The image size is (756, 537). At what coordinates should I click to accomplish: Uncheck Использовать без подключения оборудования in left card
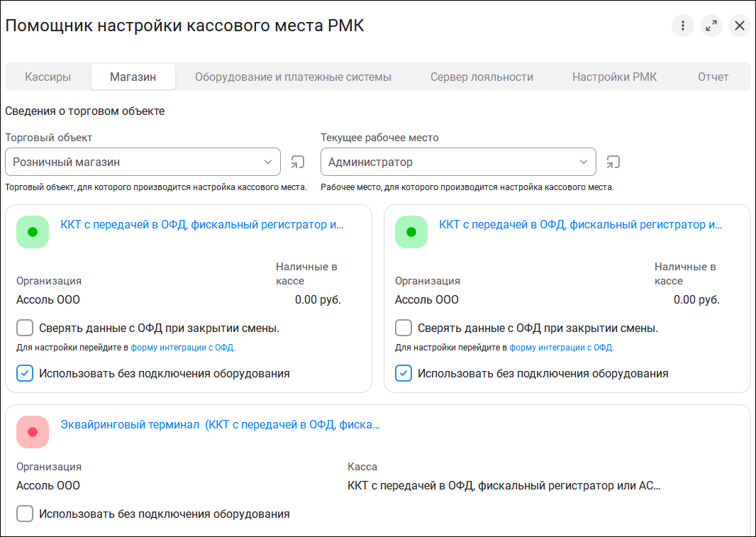pos(25,373)
